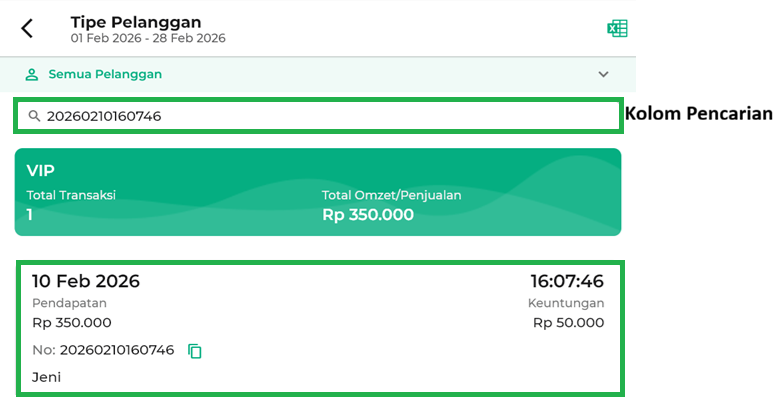Image resolution: width=777 pixels, height=401 pixels.
Task: Go back using the left arrow icon
Action: pos(27,28)
